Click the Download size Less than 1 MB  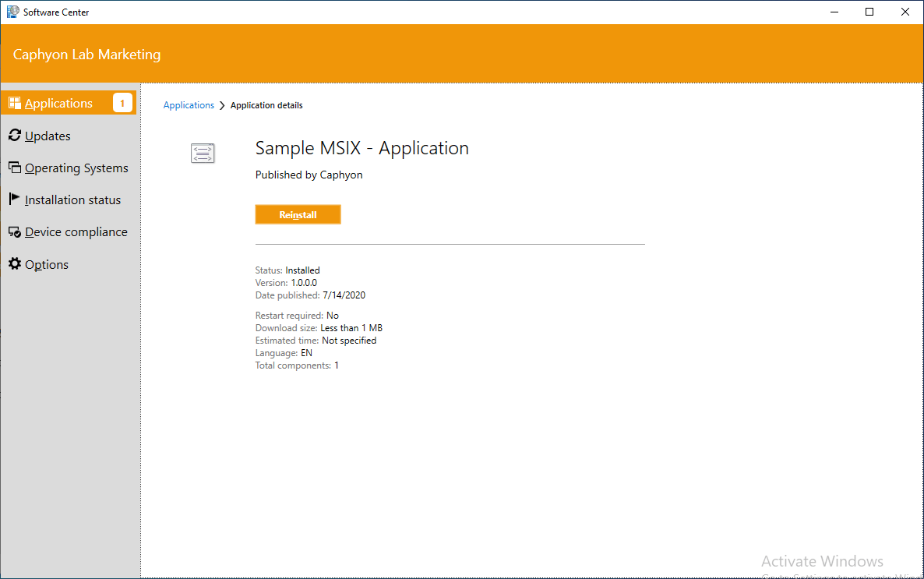click(x=351, y=328)
